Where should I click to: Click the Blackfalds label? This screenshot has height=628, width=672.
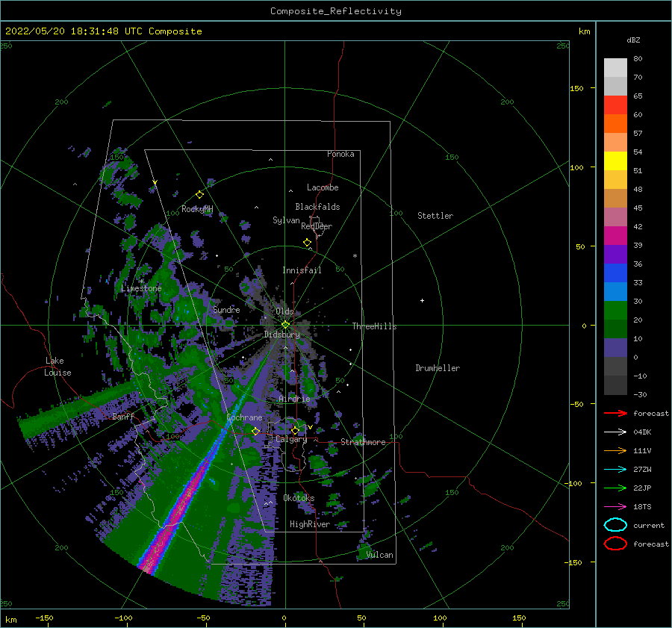click(x=317, y=207)
